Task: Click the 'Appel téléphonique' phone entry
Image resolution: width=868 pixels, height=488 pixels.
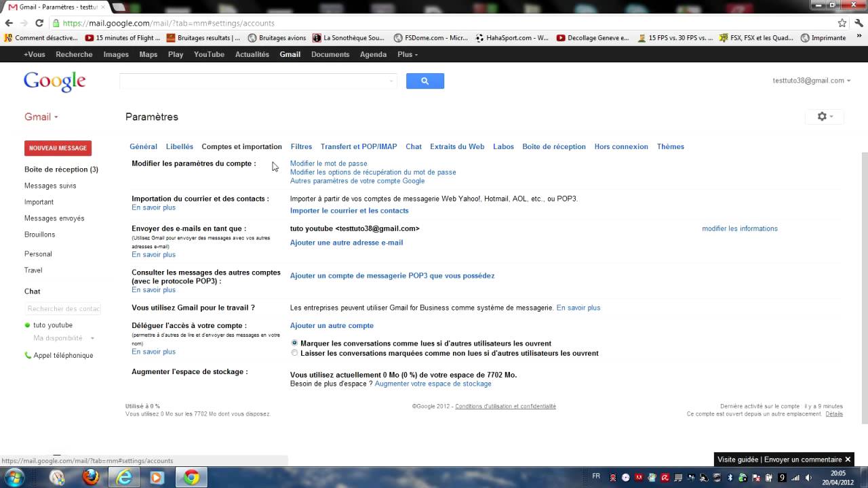Action: (x=58, y=355)
